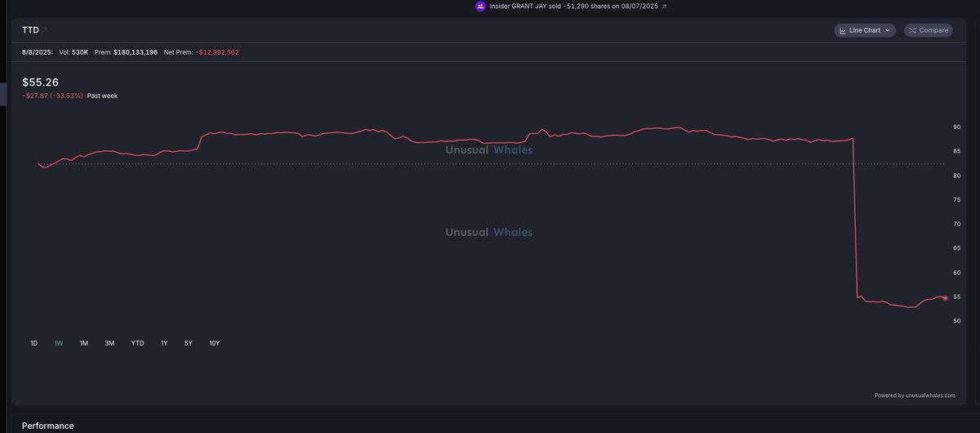Open the Line Chart type dropdown

865,30
